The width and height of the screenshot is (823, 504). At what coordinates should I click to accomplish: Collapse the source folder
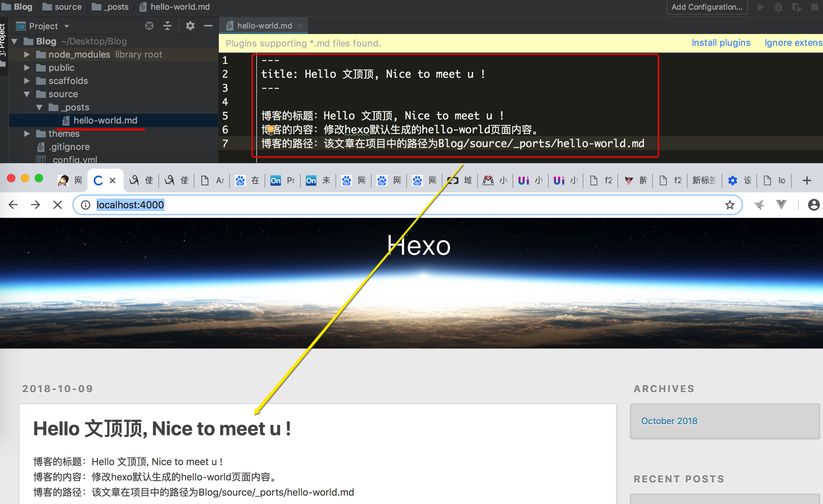click(x=27, y=94)
